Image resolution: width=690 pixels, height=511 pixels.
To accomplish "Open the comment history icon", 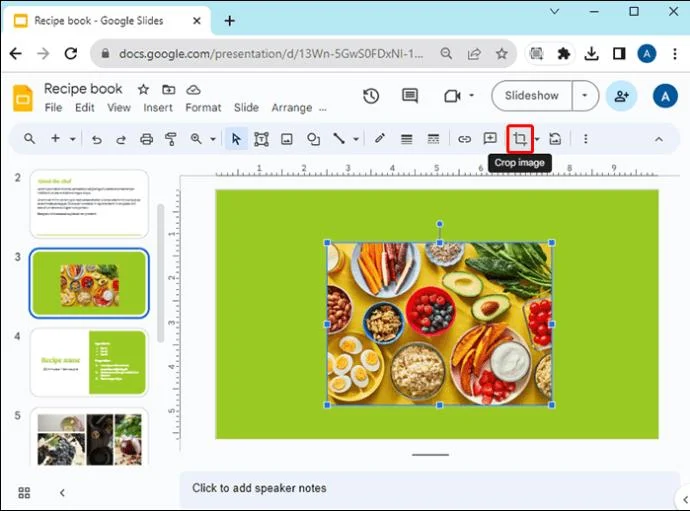I will pos(410,96).
